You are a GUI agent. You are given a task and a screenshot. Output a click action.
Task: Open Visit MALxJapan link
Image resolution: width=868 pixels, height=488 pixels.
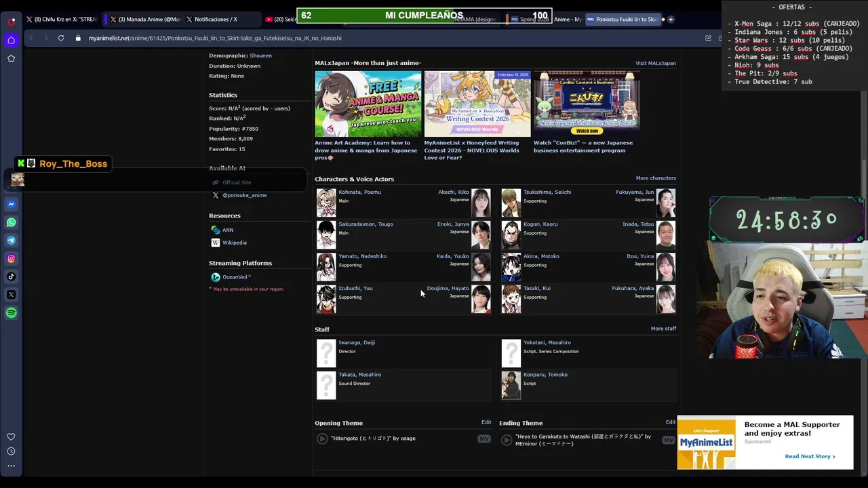656,63
